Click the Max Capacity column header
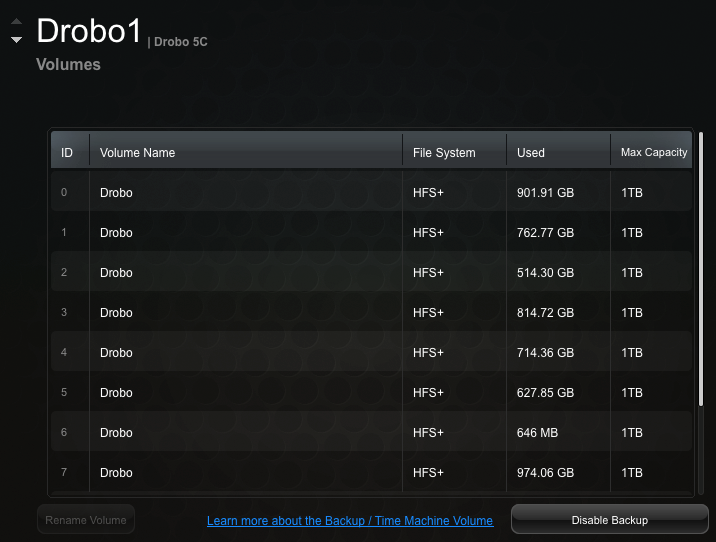The image size is (716, 542). pos(653,153)
